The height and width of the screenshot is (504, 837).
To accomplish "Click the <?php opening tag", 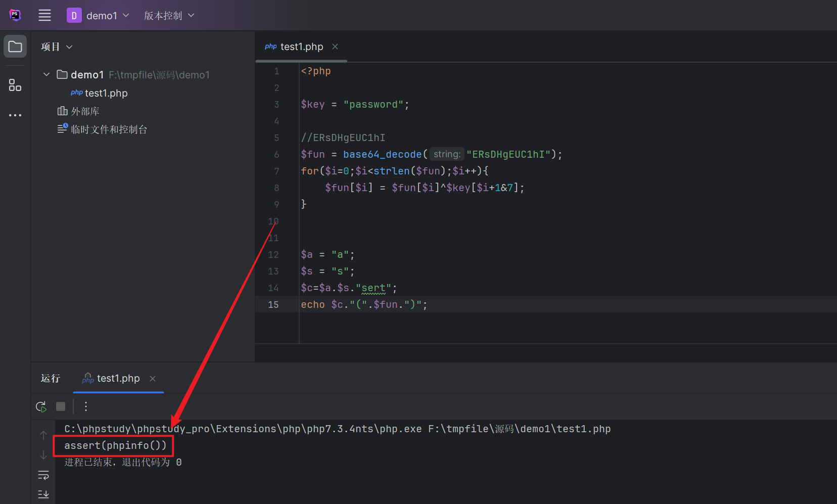I will 316,71.
